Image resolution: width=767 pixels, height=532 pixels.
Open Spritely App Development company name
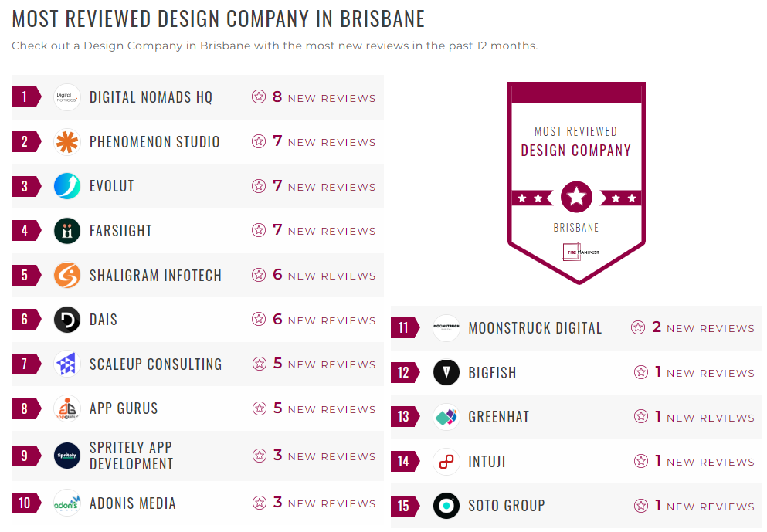pos(131,456)
